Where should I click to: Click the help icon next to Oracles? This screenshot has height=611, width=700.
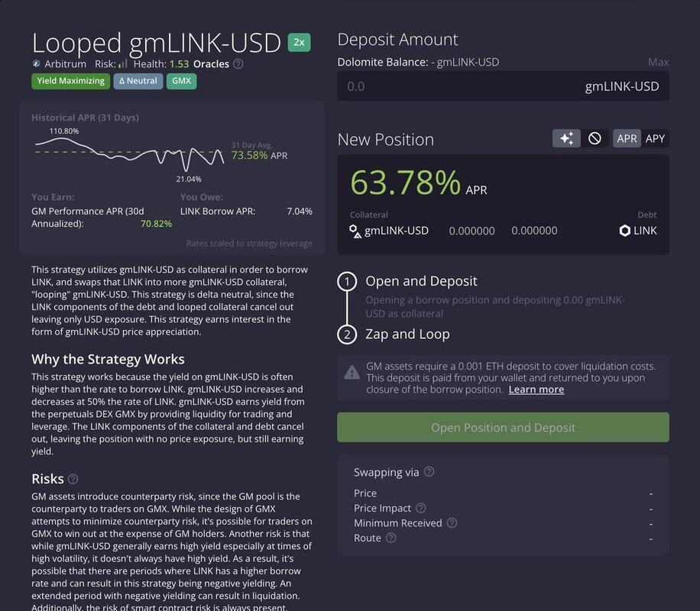click(x=238, y=64)
